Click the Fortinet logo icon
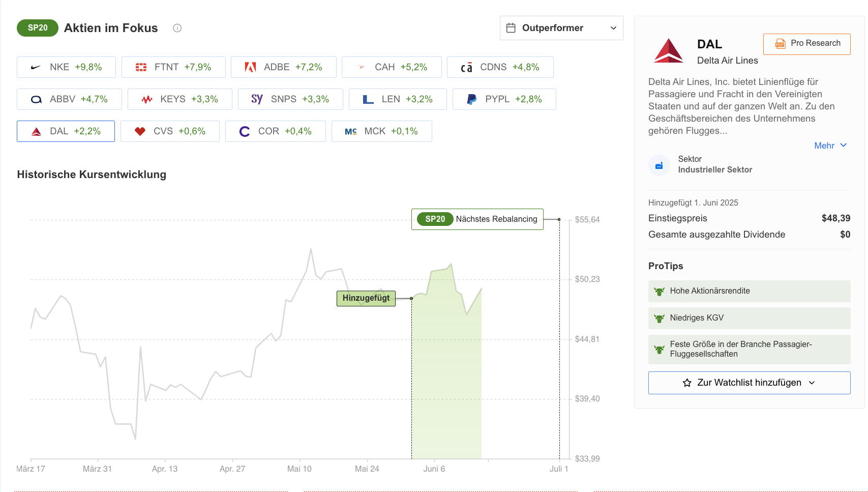The width and height of the screenshot is (868, 492). 141,67
